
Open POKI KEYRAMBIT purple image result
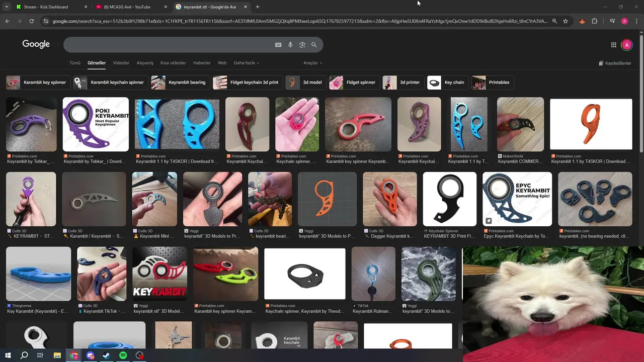pos(96,124)
